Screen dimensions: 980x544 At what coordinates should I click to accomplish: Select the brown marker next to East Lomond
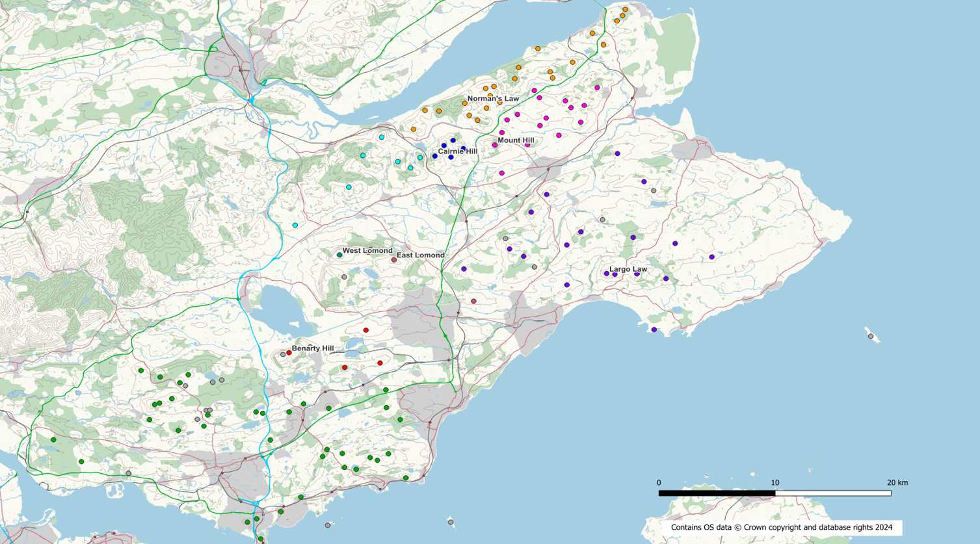pos(393,260)
